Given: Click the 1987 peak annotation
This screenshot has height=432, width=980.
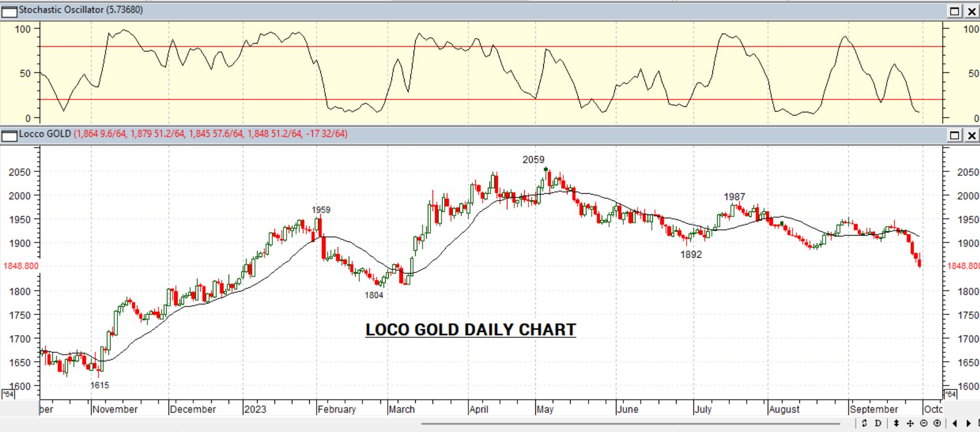Looking at the screenshot, I should (734, 197).
